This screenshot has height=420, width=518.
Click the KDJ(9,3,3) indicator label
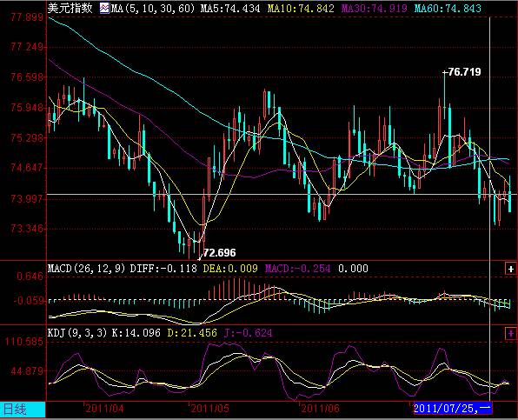(77, 333)
